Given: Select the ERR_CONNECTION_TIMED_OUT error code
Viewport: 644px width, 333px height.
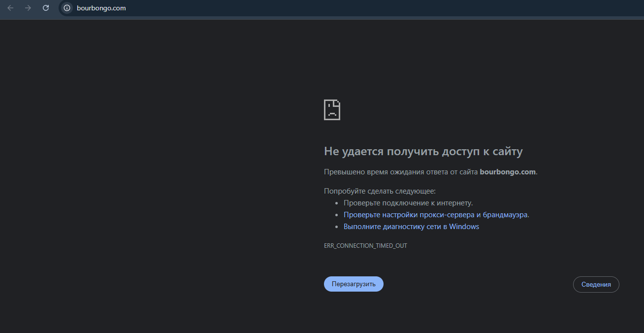Looking at the screenshot, I should click(x=365, y=245).
